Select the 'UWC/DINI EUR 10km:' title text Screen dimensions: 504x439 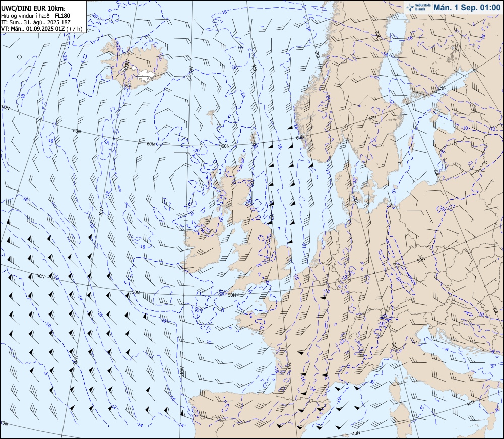(33, 9)
